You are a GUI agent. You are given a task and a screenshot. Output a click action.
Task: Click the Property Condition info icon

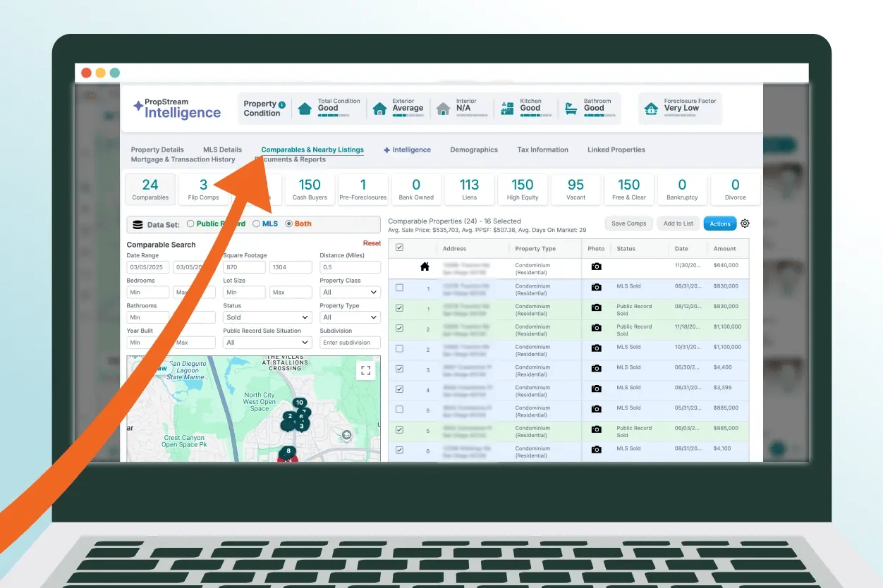point(282,104)
